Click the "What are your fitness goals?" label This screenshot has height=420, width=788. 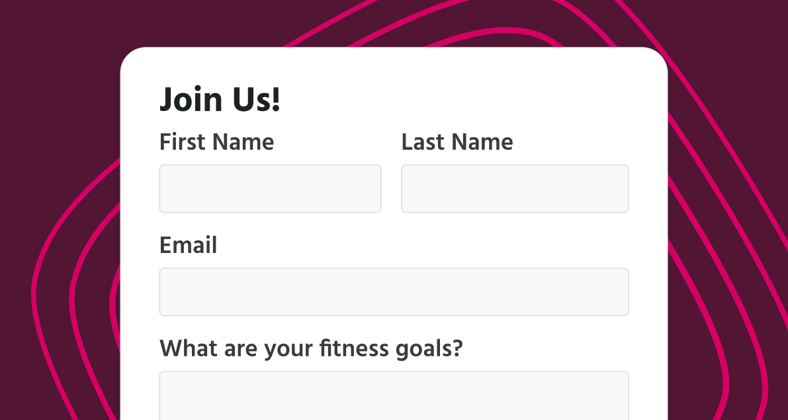coord(311,349)
